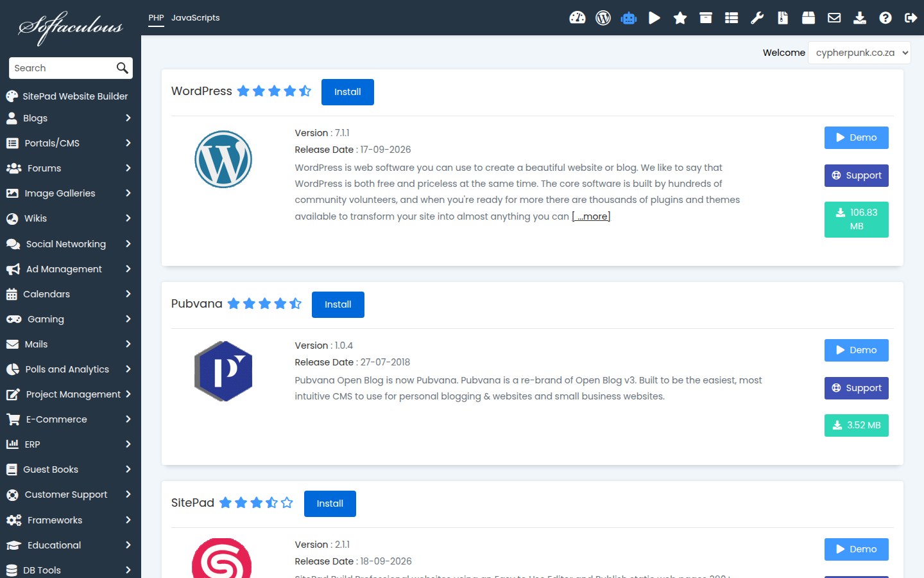Install WordPress
The width and height of the screenshot is (924, 578).
click(348, 92)
